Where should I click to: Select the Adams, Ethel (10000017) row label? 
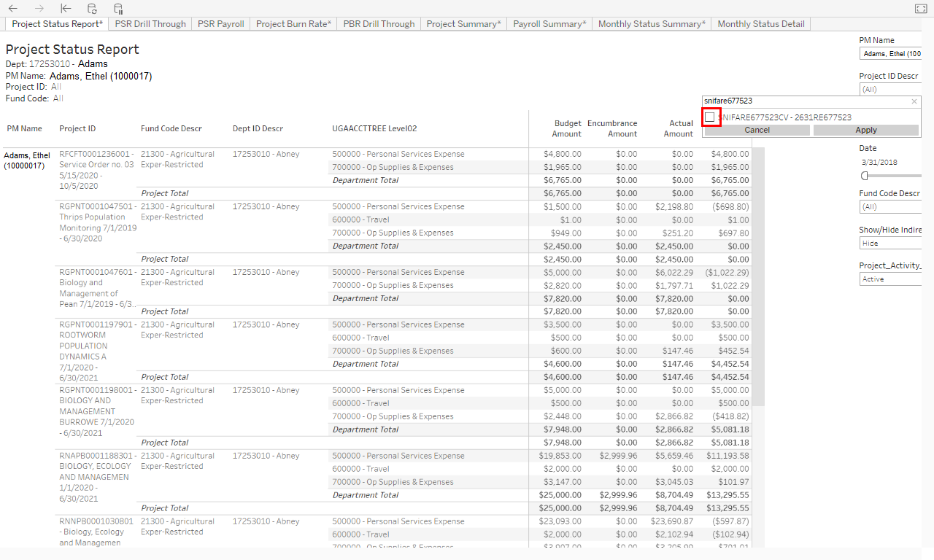coord(27,160)
